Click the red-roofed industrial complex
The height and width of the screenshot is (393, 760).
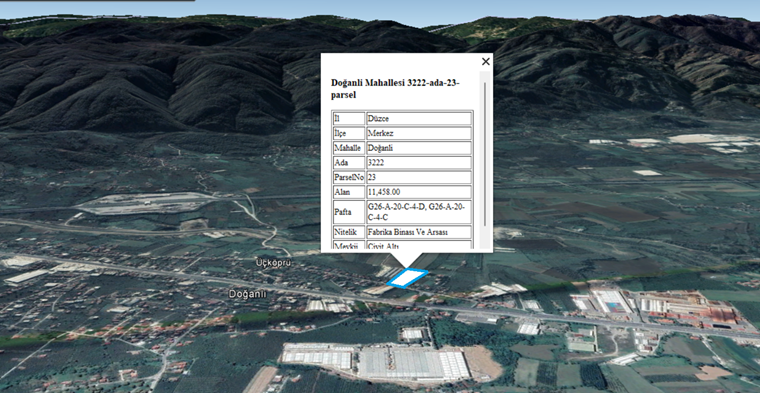688,306
